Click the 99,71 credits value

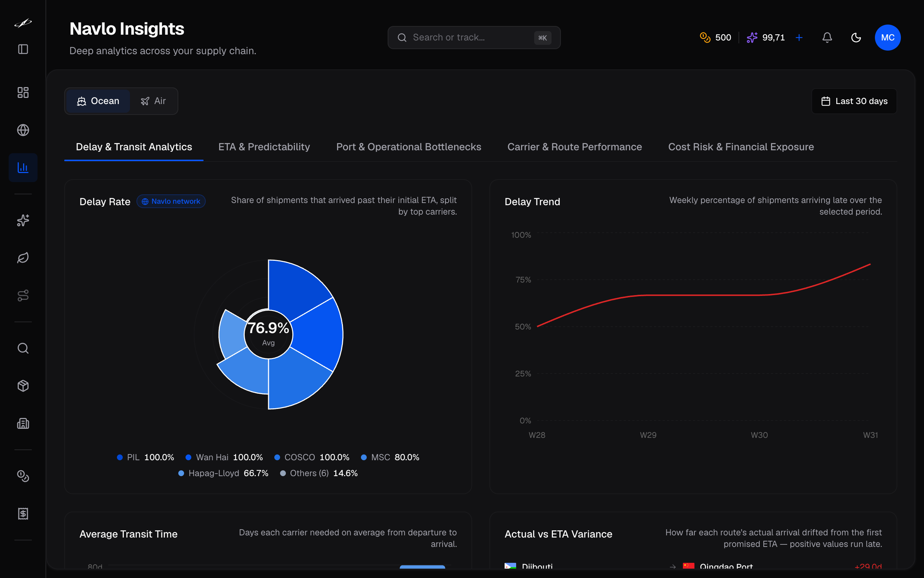click(773, 38)
